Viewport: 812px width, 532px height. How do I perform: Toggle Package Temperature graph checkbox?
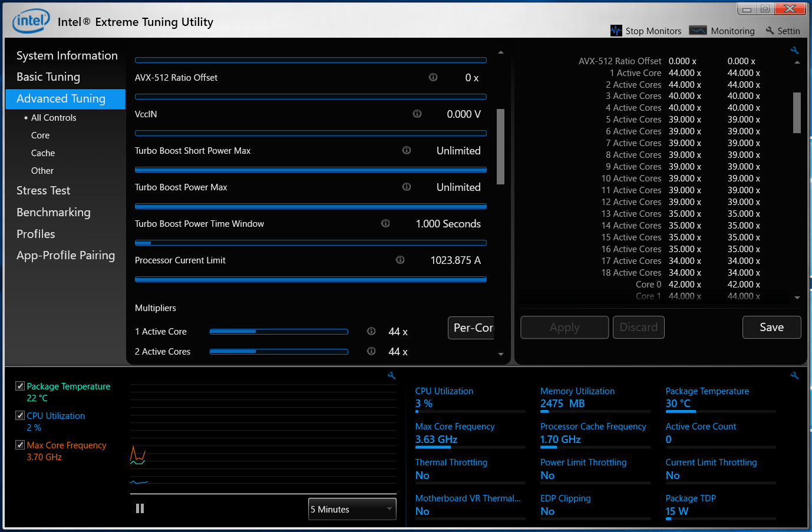click(20, 386)
